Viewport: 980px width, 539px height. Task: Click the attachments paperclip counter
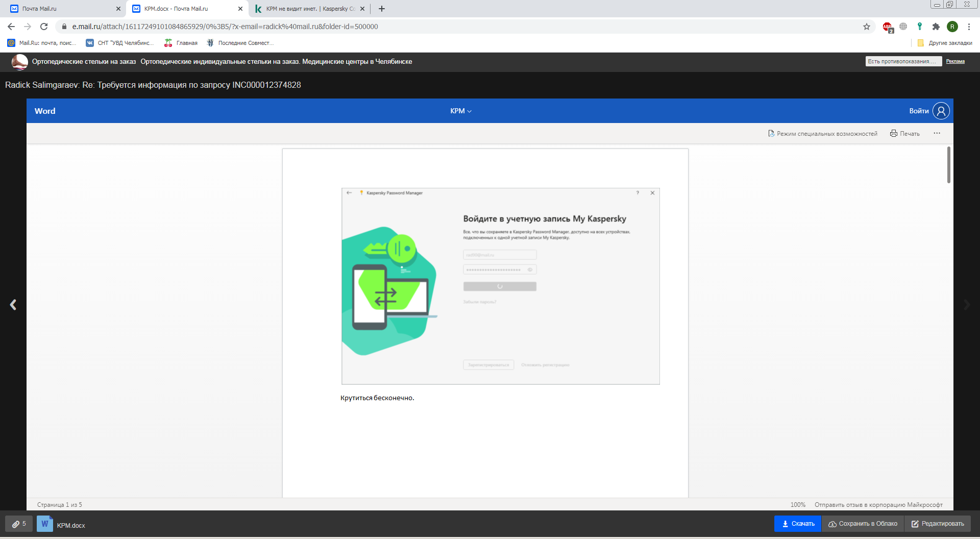(19, 524)
